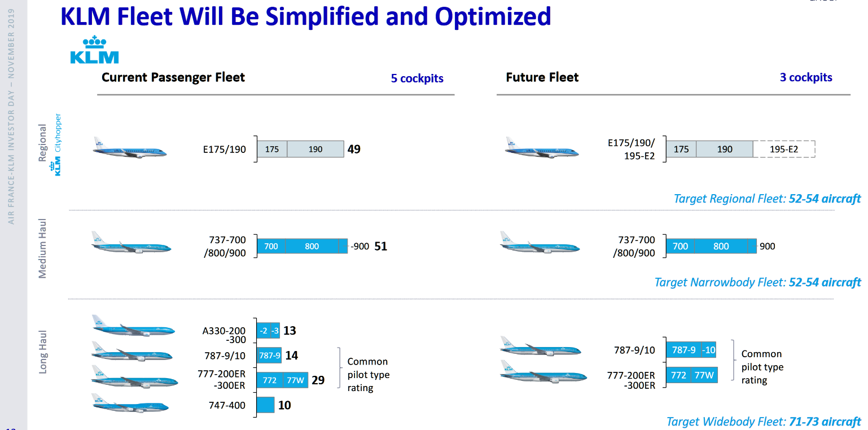Select the current fleet 737 aircraft image
This screenshot has height=430, width=868.
pyautogui.click(x=131, y=242)
